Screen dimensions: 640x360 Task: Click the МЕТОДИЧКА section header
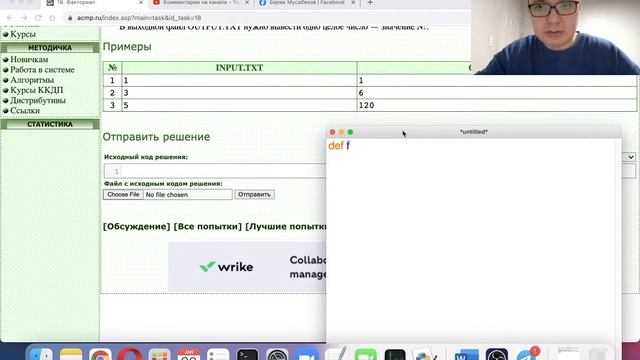click(x=50, y=48)
